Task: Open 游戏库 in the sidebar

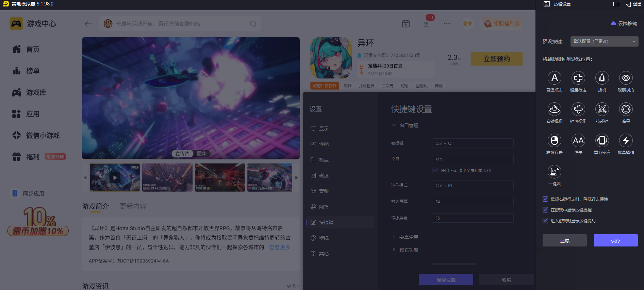Action: (29, 92)
